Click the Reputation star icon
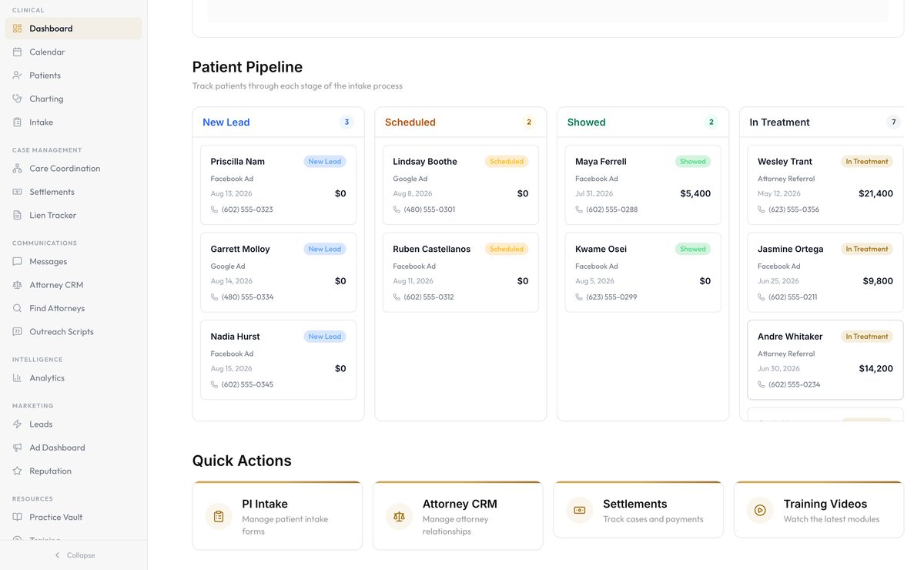The image size is (924, 570). tap(18, 471)
